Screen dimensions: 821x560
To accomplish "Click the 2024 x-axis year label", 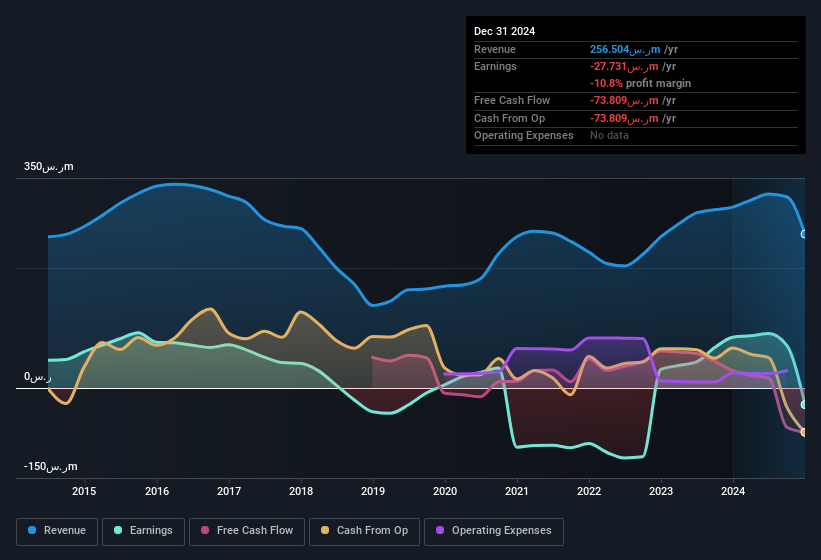I will 733,491.
